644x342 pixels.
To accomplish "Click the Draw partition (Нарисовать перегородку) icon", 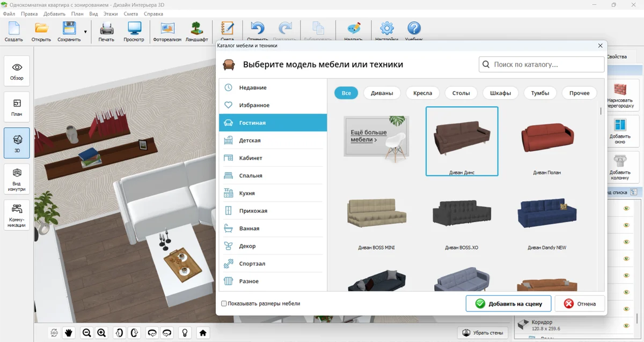I will 620,95.
